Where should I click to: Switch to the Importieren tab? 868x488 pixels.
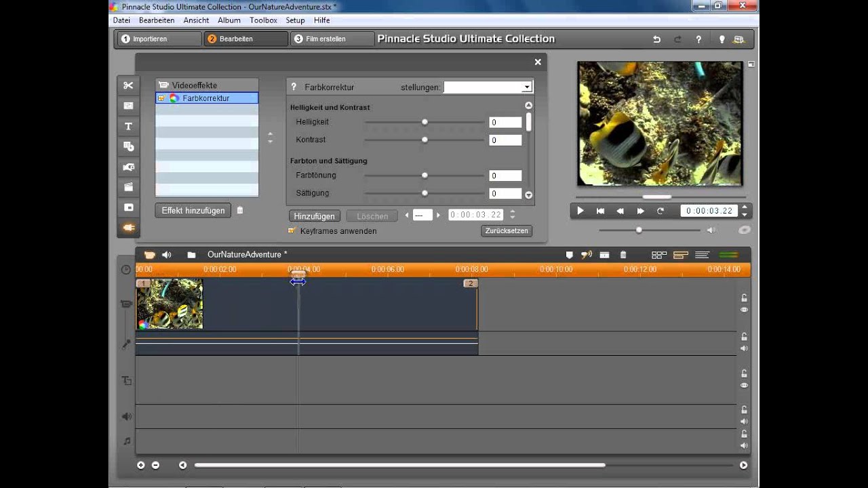point(159,39)
